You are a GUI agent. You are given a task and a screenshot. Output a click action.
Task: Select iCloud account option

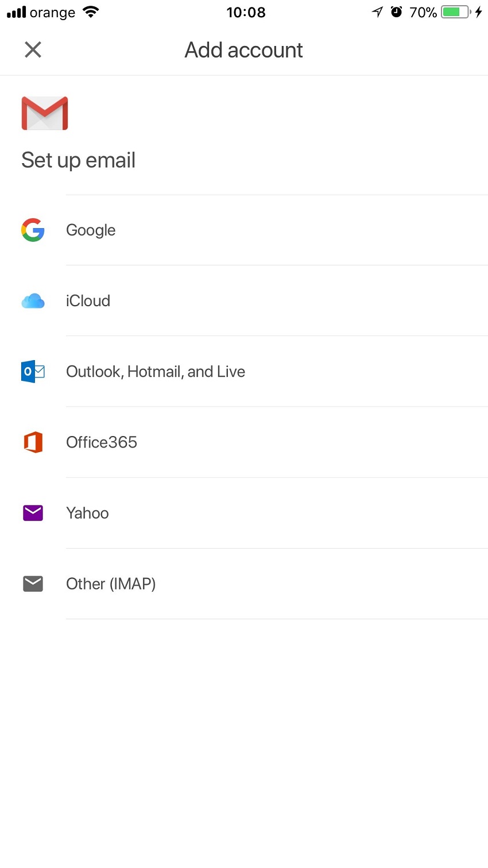point(88,300)
